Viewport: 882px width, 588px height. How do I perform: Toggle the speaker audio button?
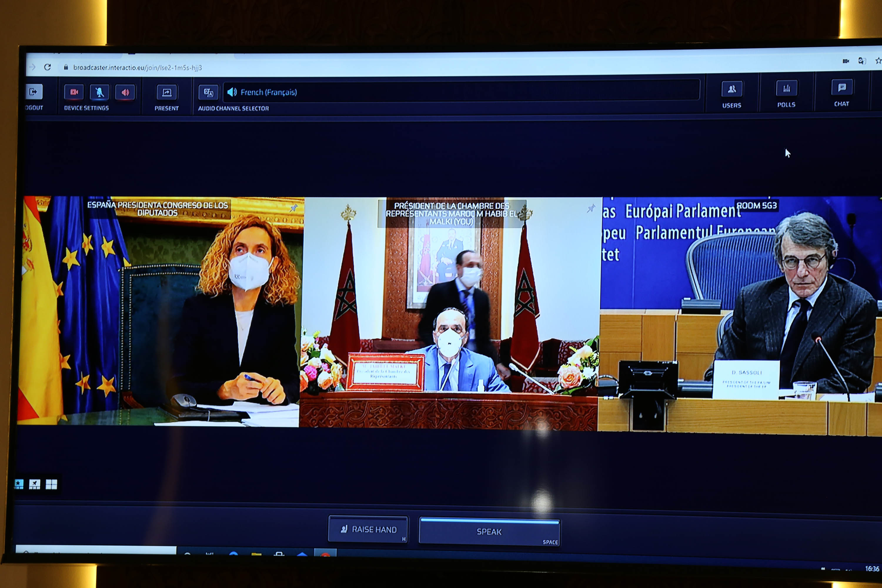pos(125,92)
